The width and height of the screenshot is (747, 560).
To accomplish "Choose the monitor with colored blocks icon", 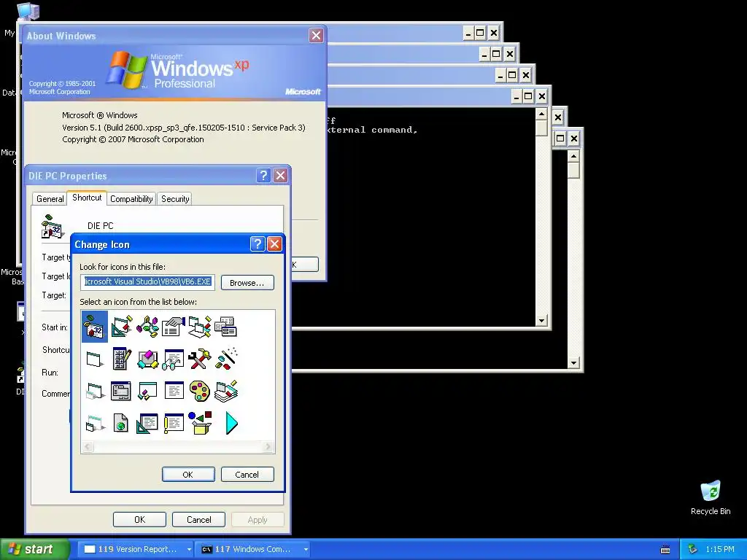I will (147, 359).
